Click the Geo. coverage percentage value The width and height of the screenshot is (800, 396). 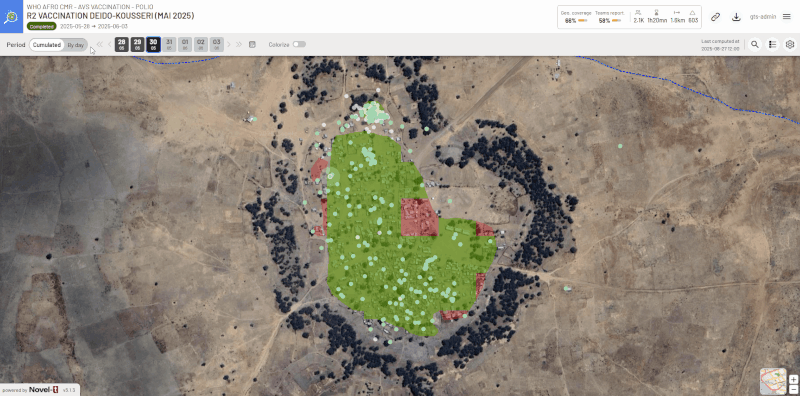coord(570,21)
